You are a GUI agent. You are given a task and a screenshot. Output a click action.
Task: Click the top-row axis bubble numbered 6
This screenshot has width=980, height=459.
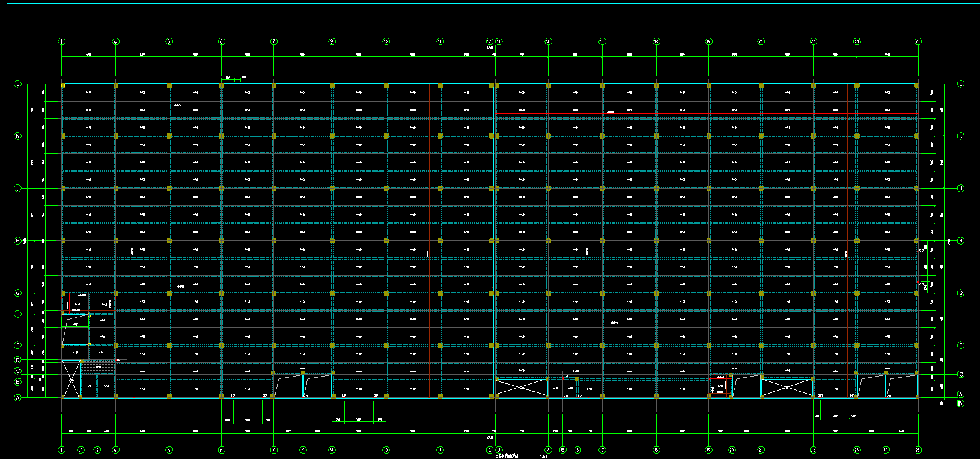tap(222, 41)
